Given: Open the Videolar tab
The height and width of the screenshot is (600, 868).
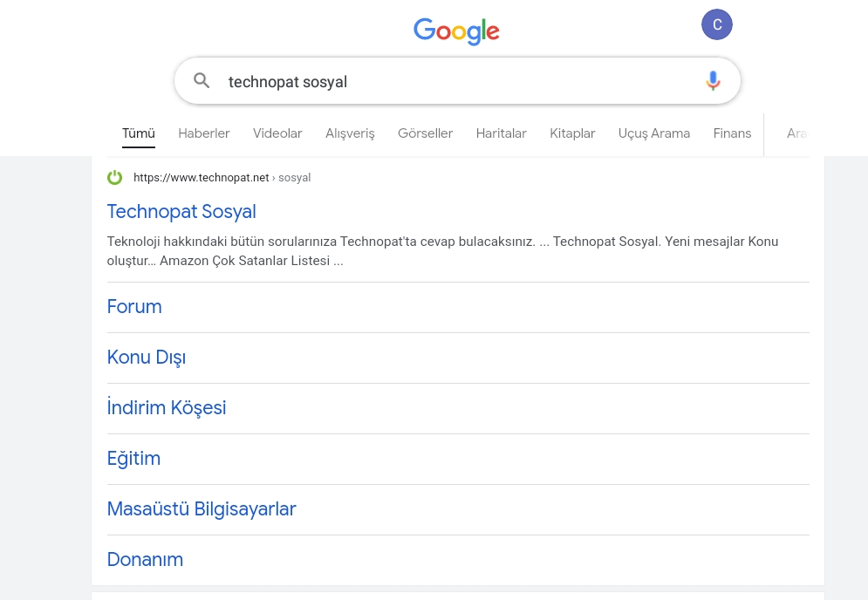Looking at the screenshot, I should 277,133.
